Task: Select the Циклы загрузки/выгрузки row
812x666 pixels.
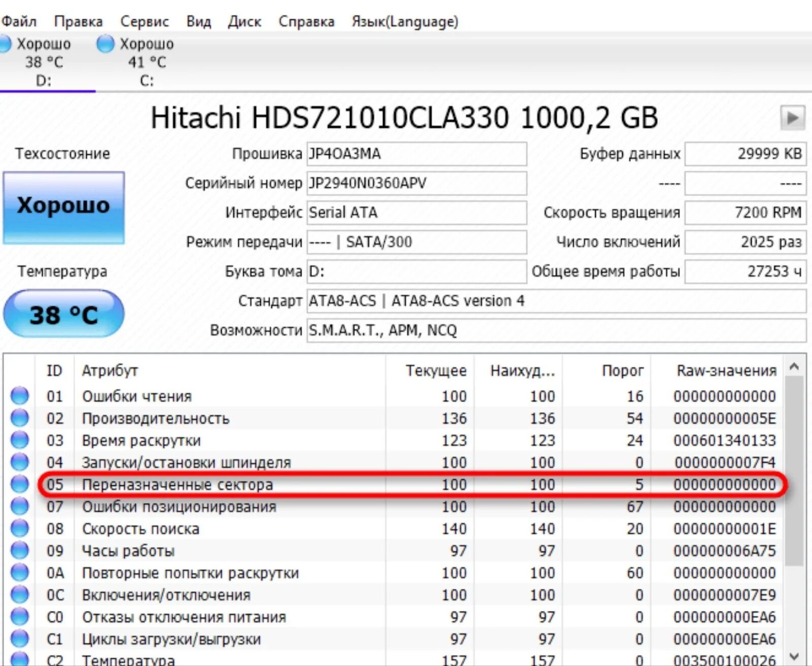Action: click(394, 639)
